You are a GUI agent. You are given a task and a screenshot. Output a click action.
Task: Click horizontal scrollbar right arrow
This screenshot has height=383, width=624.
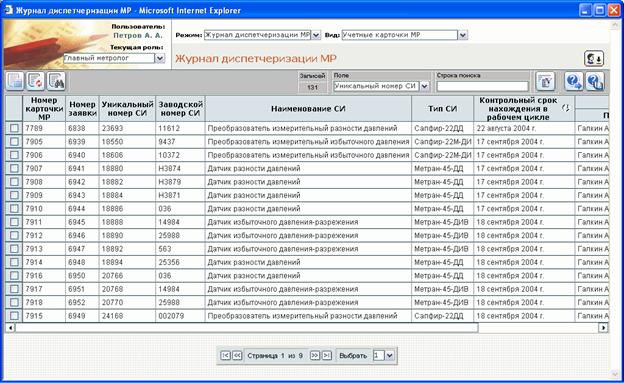(603, 328)
